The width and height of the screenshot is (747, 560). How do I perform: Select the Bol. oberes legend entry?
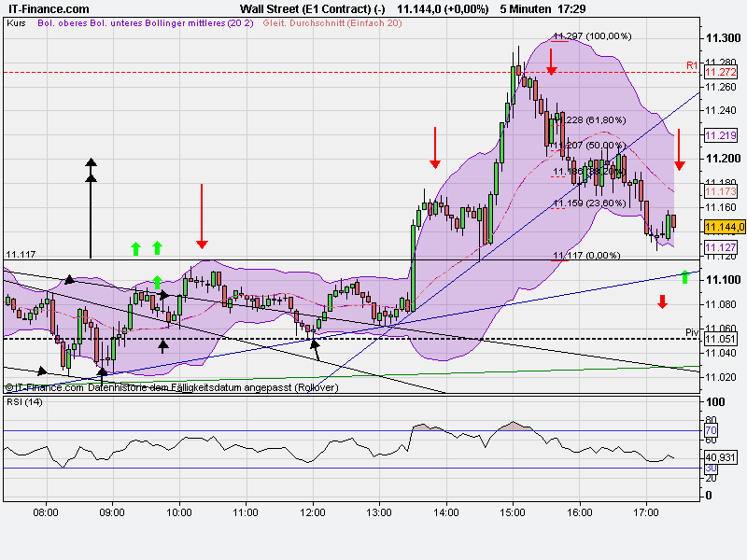(x=63, y=22)
